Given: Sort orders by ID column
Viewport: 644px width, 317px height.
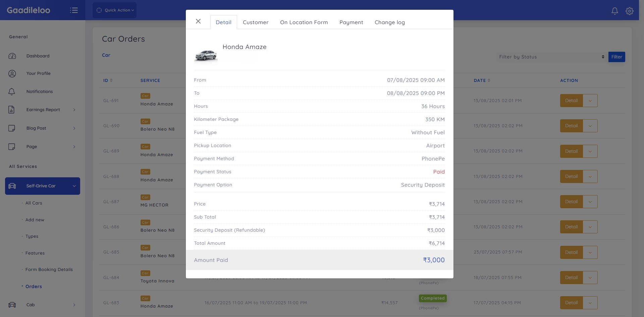Looking at the screenshot, I should point(108,80).
